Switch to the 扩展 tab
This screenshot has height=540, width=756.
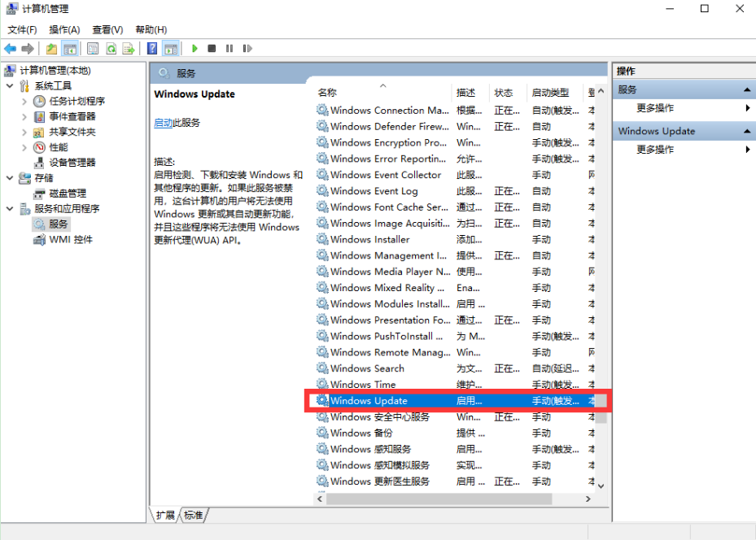[x=165, y=516]
